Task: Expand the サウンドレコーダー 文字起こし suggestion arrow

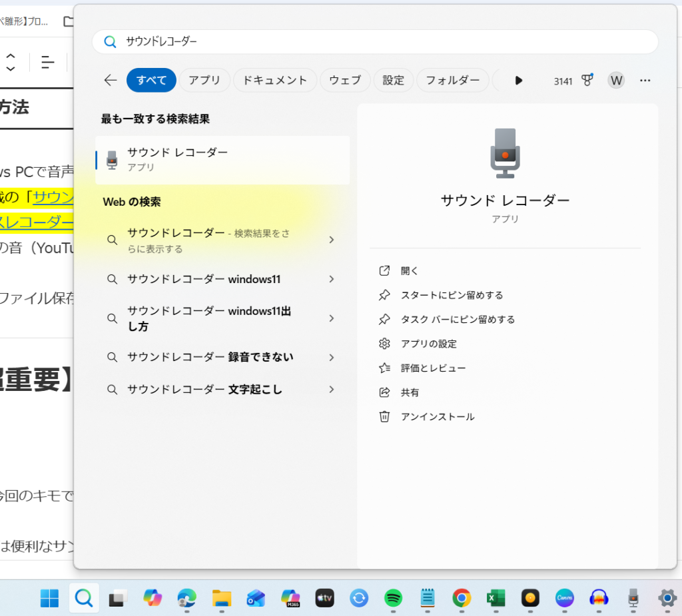Action: (x=331, y=390)
